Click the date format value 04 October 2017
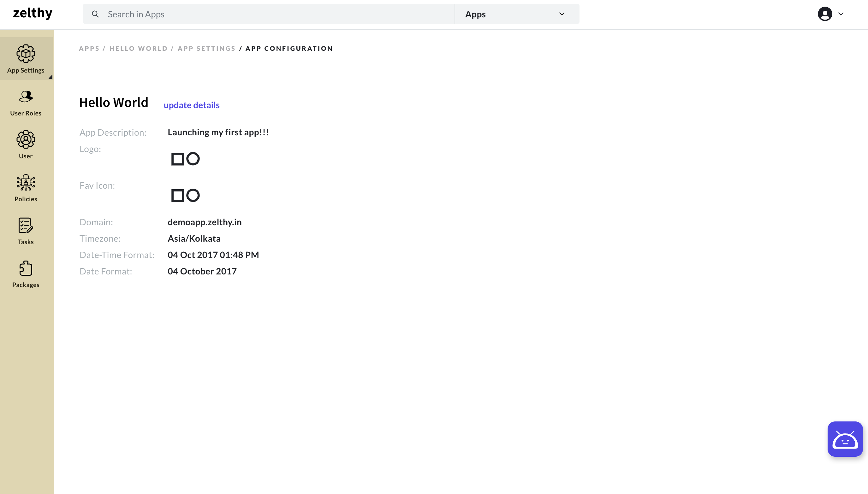The image size is (868, 494). pyautogui.click(x=202, y=271)
